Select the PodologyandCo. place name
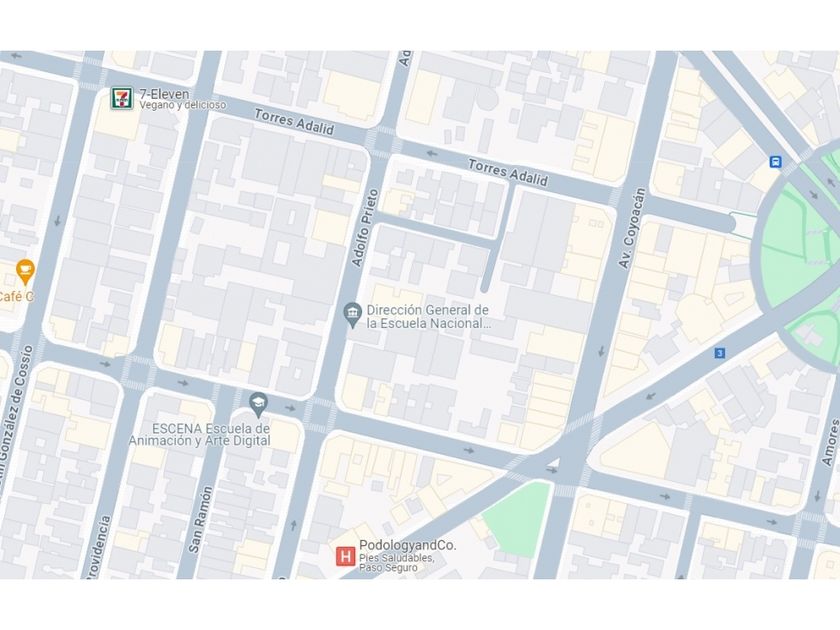The width and height of the screenshot is (840, 630). pos(408,545)
